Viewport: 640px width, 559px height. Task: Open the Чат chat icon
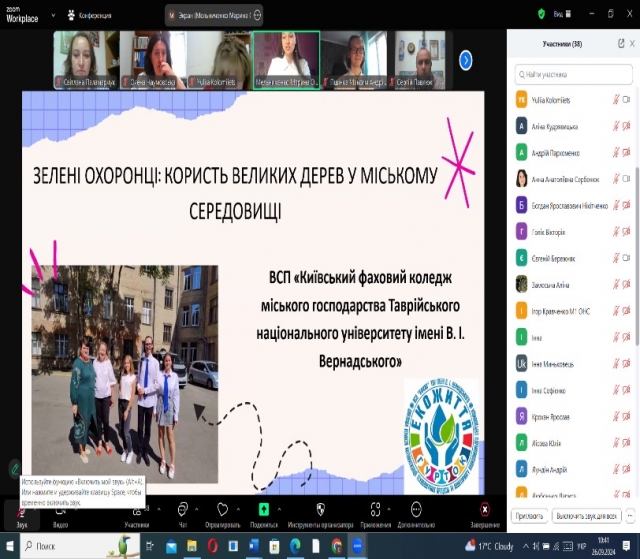click(x=183, y=511)
